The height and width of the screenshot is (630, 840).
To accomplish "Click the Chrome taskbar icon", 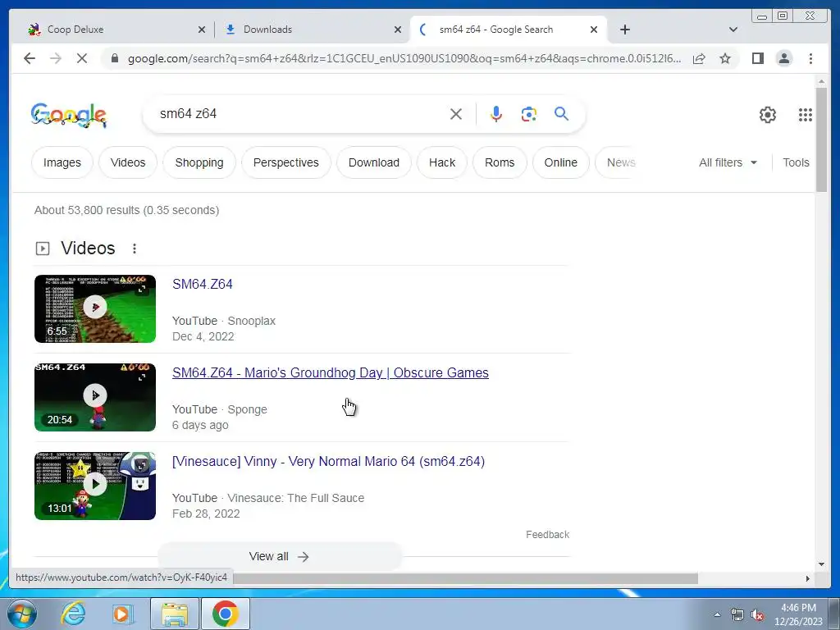I will (225, 614).
